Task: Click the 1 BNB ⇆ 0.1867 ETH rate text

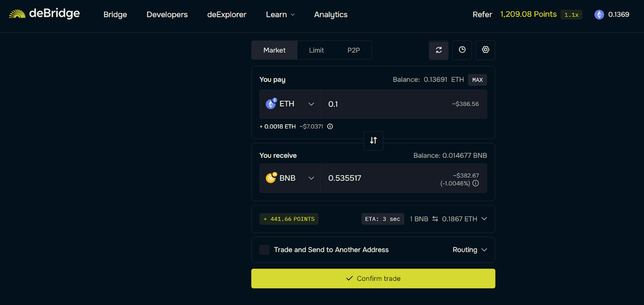Action: pos(444,219)
